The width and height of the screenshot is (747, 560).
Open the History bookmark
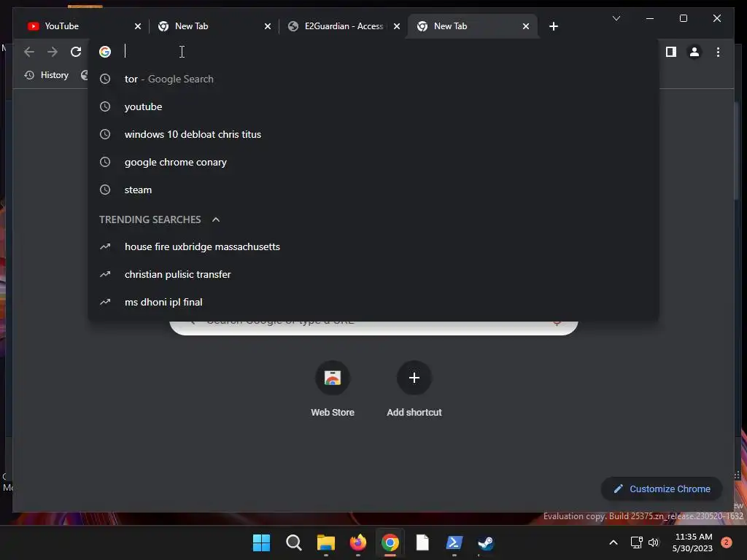coord(47,75)
